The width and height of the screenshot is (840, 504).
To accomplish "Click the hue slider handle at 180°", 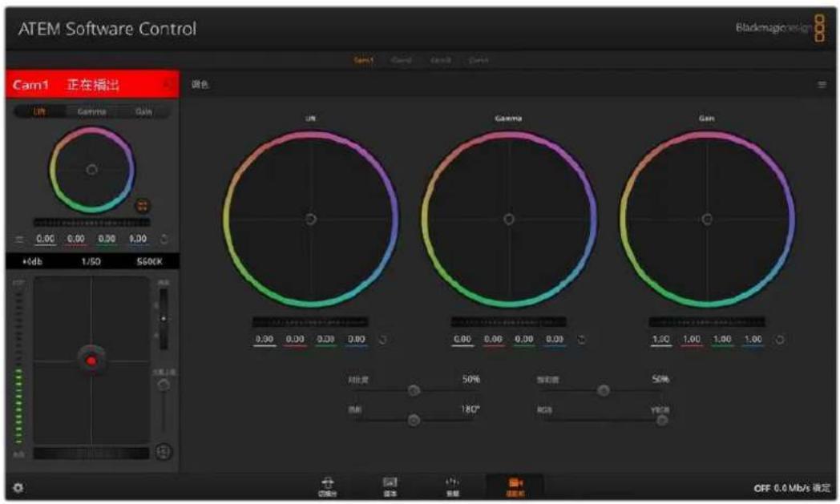I will coord(414,421).
